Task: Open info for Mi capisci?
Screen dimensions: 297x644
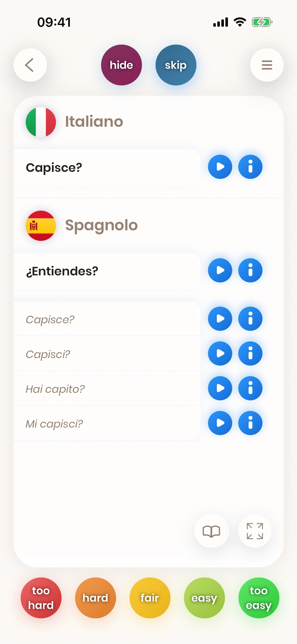Action: tap(250, 423)
